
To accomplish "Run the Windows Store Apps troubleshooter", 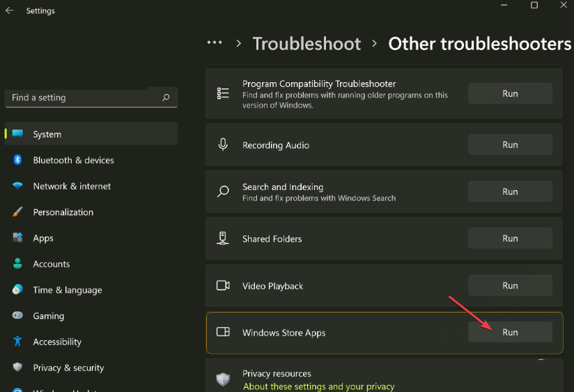I will coord(510,332).
